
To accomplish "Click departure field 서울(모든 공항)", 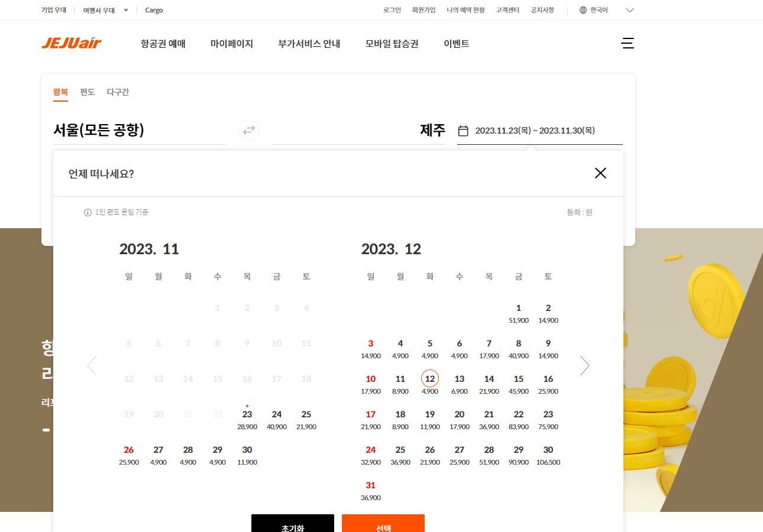I will tap(140, 130).
